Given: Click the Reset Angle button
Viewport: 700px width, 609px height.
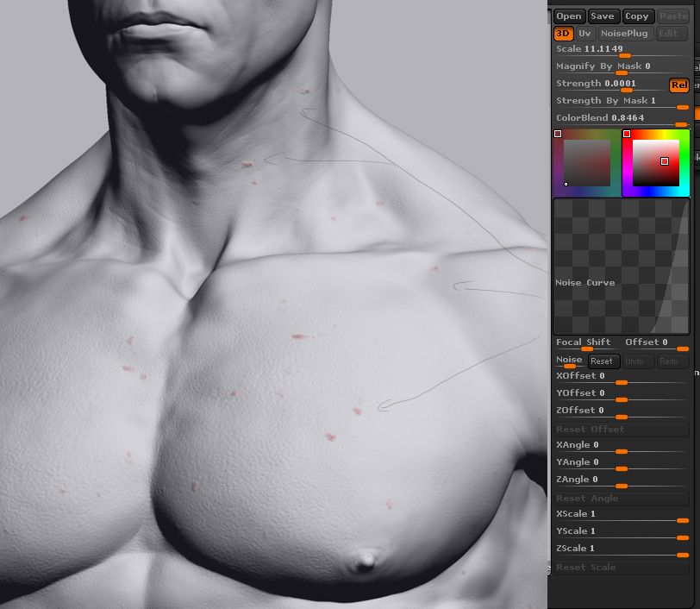Looking at the screenshot, I should [x=621, y=499].
